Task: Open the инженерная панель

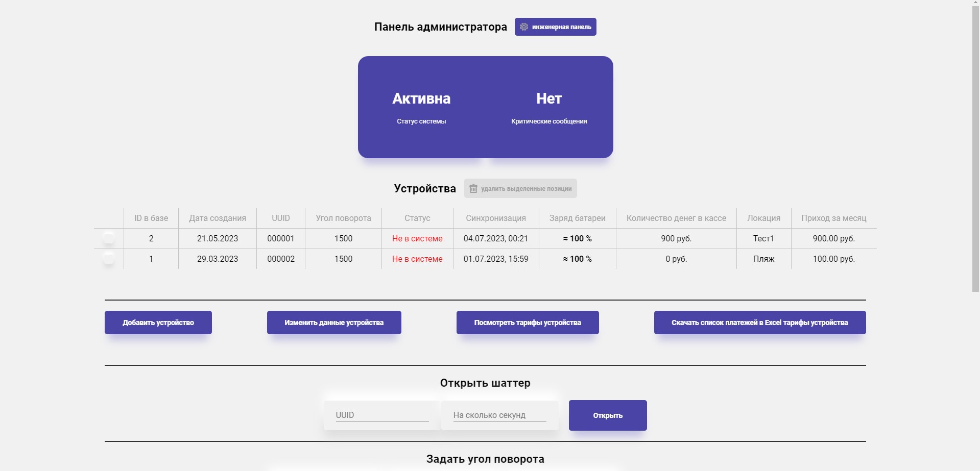Action: coord(556,27)
